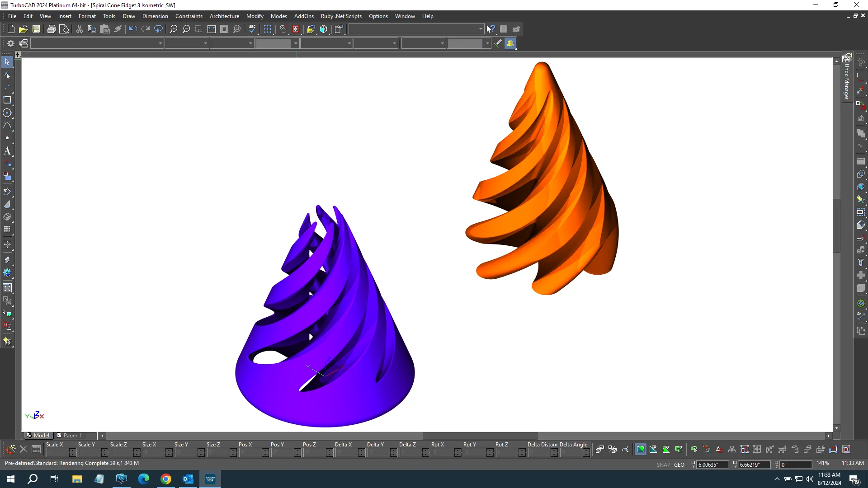868x488 pixels.
Task: Click the Rectangle drawing tool
Action: coord(7,100)
